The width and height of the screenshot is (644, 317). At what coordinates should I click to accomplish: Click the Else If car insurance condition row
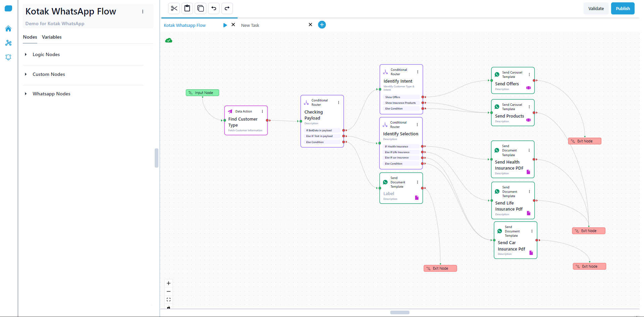(401, 157)
